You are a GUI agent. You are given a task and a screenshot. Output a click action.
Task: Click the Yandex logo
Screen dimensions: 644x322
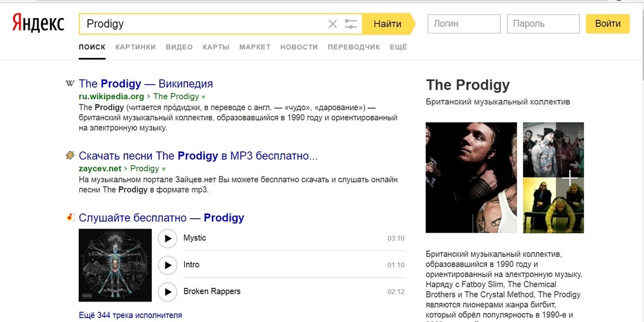point(39,24)
